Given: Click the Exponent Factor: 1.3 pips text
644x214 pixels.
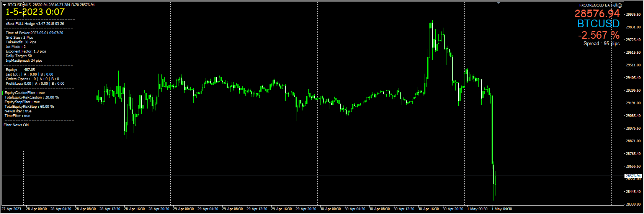Looking at the screenshot, I should [26, 51].
